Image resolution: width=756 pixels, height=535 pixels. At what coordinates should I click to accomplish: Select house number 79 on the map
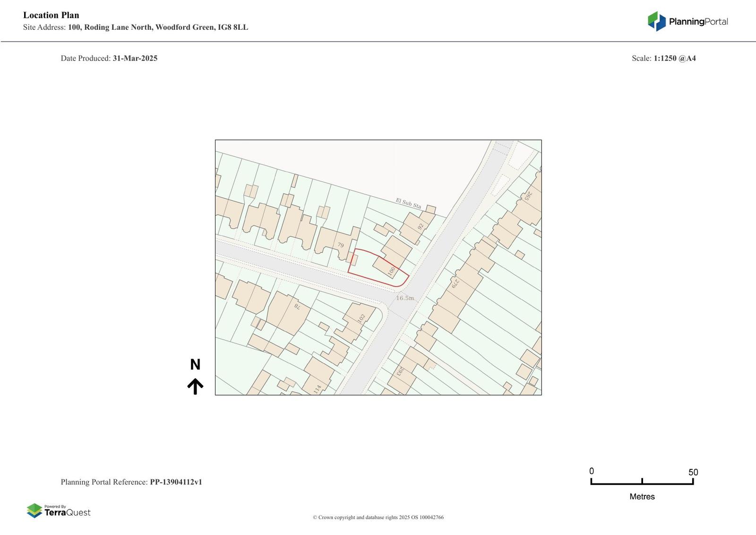point(341,245)
